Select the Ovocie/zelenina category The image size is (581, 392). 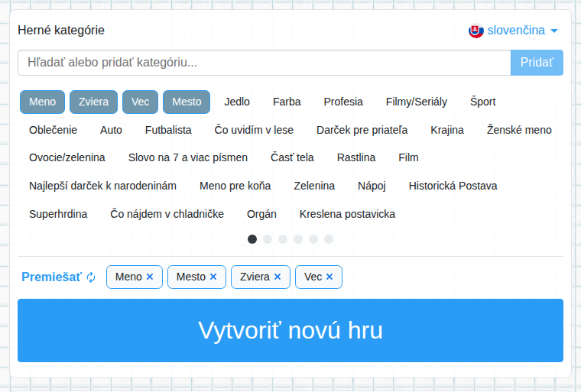click(67, 158)
